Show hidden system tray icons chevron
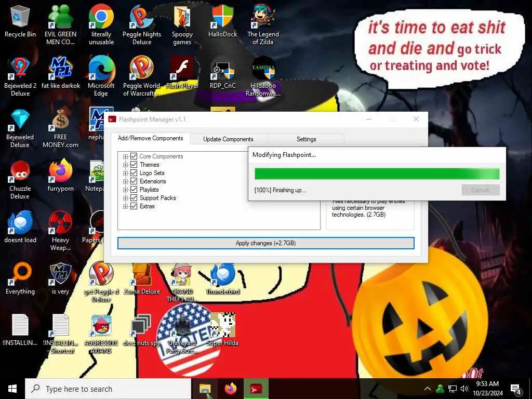 pos(428,389)
